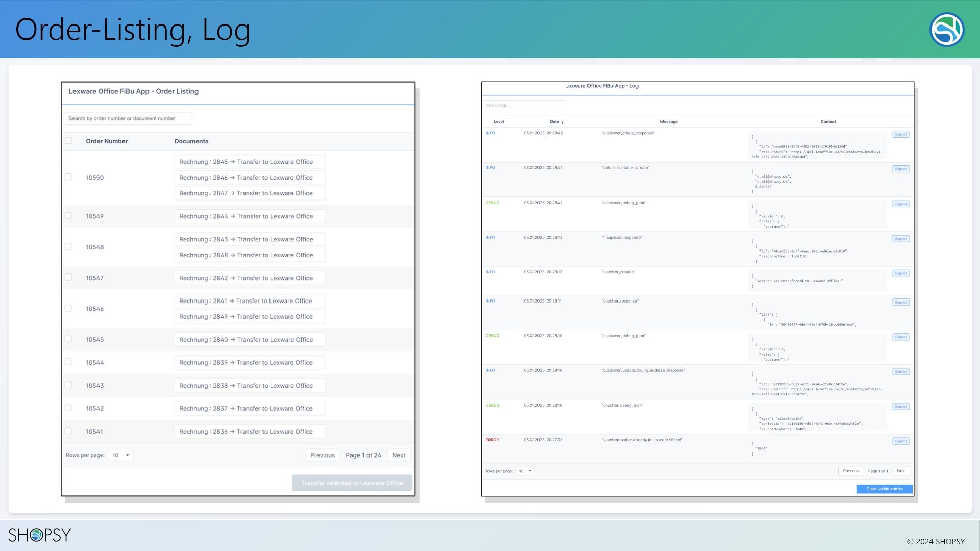
Task: Transfer Rechnung 2841 to Lexware Office
Action: click(x=250, y=301)
